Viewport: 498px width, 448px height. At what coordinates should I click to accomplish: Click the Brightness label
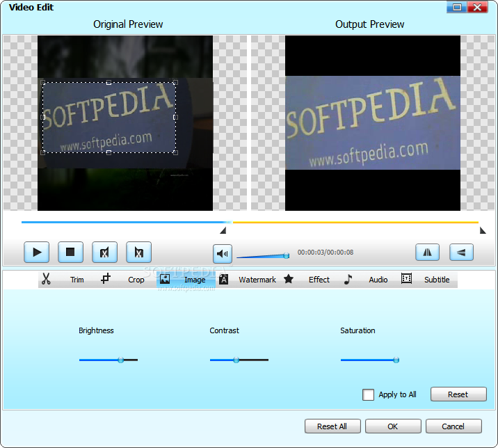click(x=96, y=330)
